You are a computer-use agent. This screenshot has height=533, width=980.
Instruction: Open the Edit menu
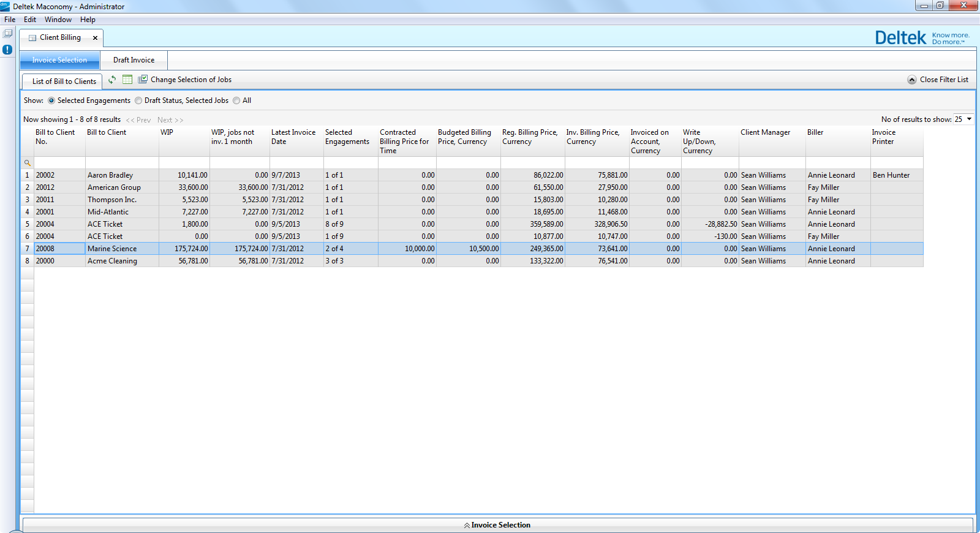coord(30,20)
